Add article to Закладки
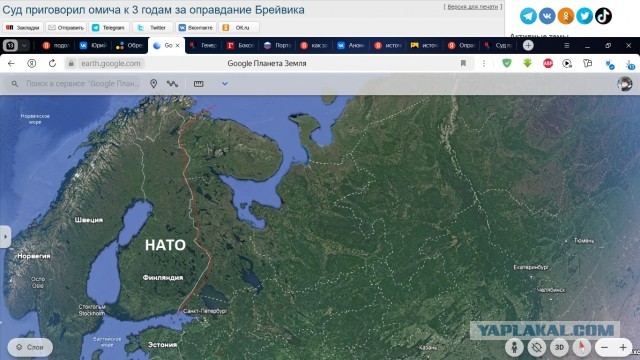Viewport: 640px width, 360px height. (x=23, y=27)
